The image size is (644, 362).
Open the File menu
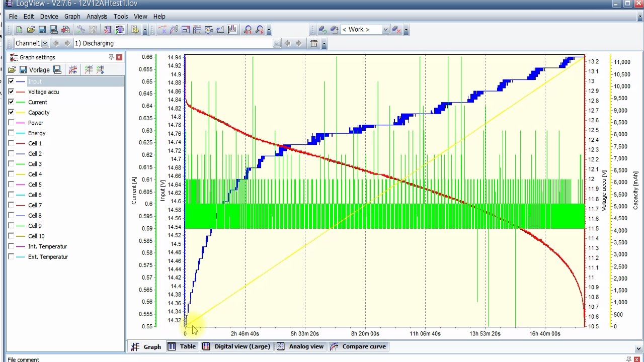tap(13, 17)
